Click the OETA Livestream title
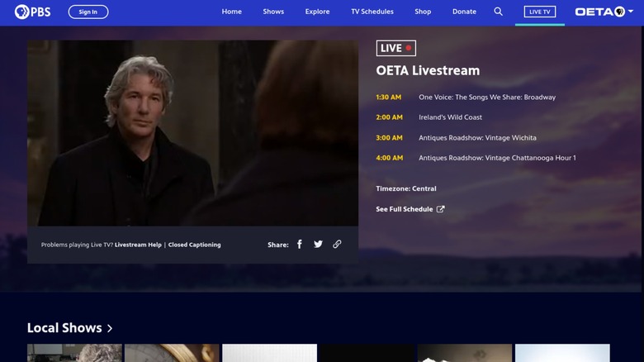 click(428, 70)
